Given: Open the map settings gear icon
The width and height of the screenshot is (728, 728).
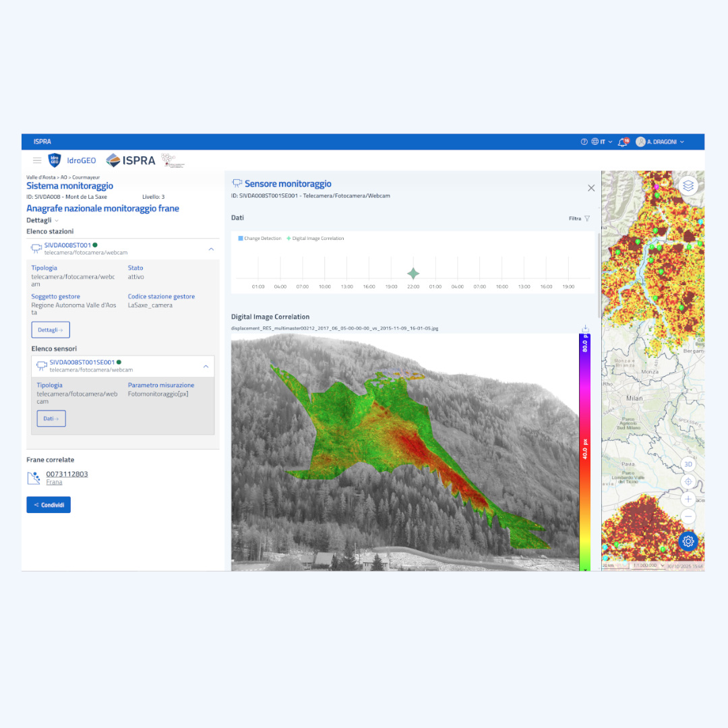Looking at the screenshot, I should (688, 541).
